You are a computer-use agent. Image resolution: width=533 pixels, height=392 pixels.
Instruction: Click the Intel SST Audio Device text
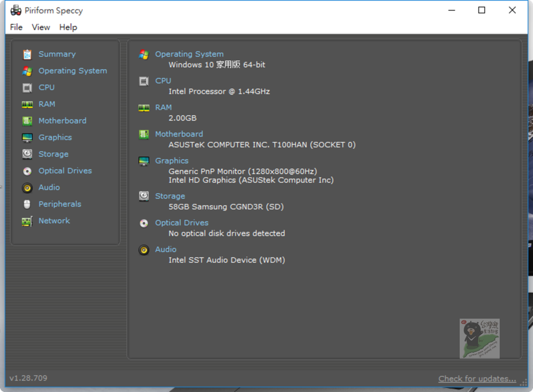coord(227,260)
